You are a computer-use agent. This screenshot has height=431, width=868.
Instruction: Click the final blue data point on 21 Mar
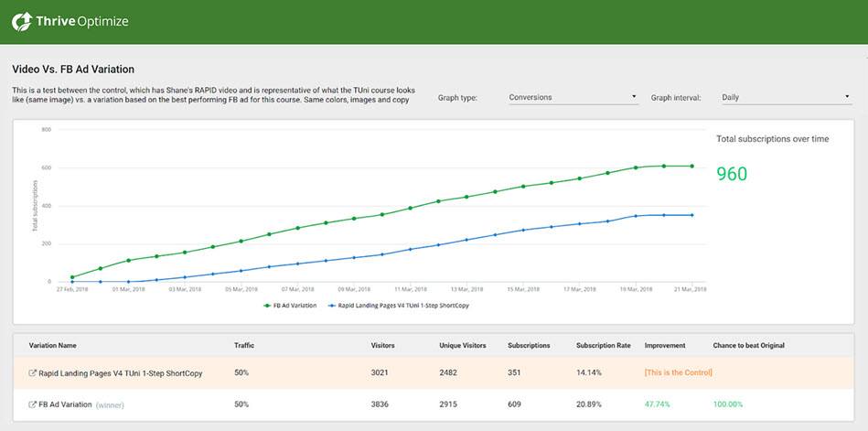pos(692,215)
